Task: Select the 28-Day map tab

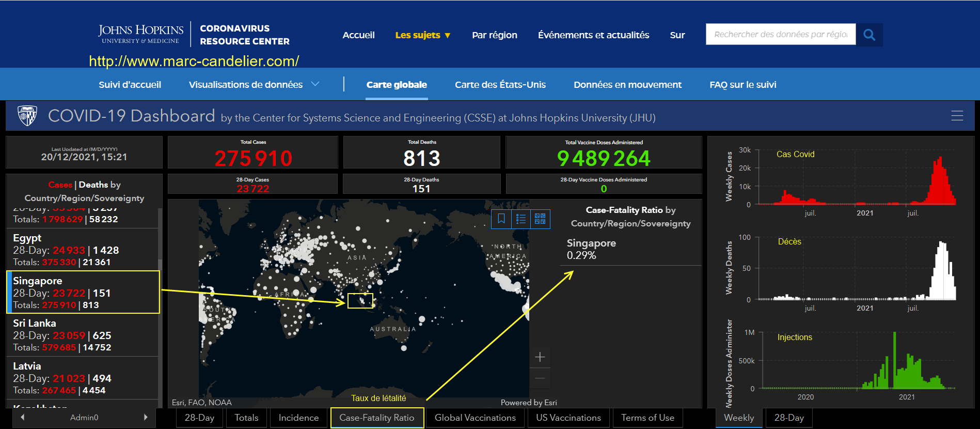Action: (199, 418)
